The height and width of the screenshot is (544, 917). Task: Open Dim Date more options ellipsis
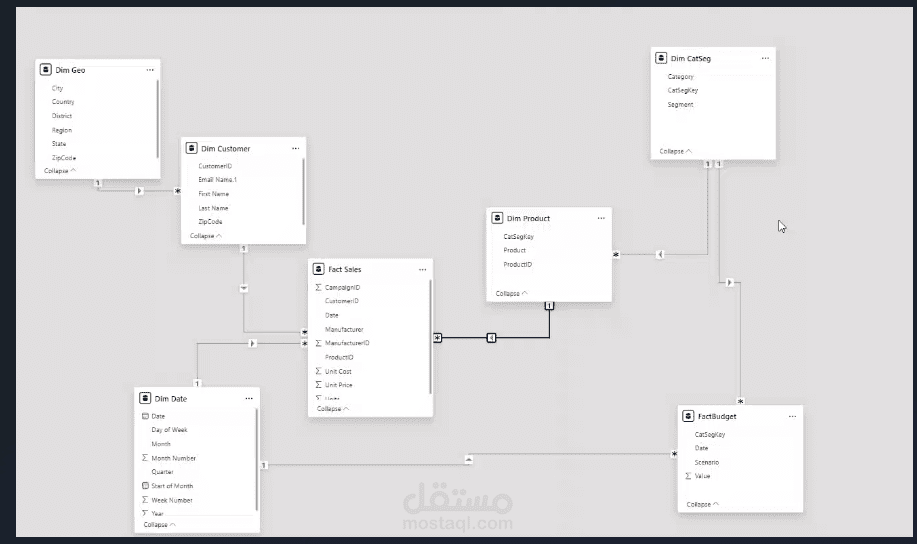point(249,398)
